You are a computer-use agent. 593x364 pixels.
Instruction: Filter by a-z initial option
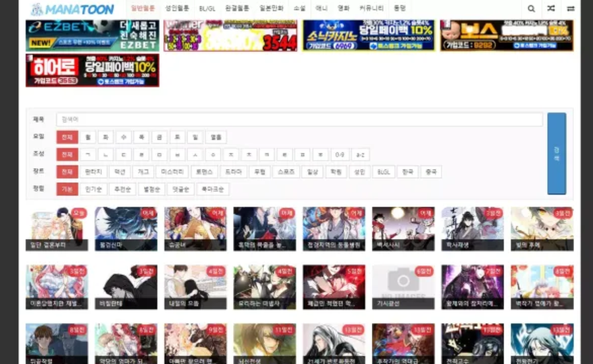(x=361, y=155)
